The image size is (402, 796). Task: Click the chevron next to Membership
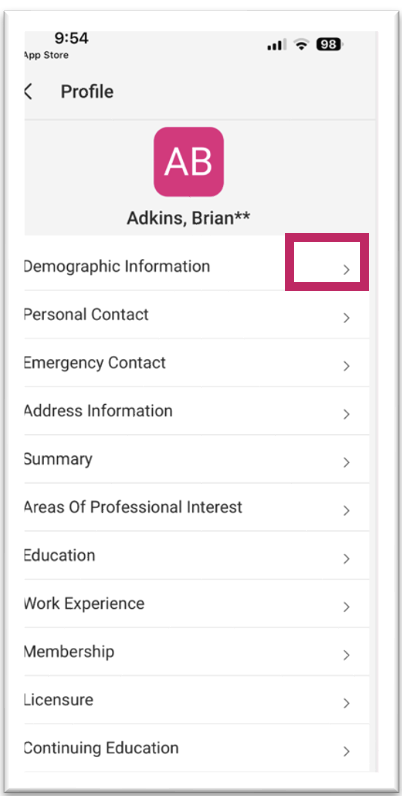(347, 655)
